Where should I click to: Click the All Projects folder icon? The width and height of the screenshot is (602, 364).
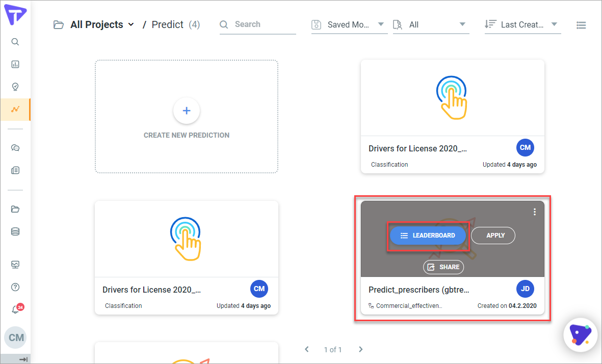pos(58,25)
